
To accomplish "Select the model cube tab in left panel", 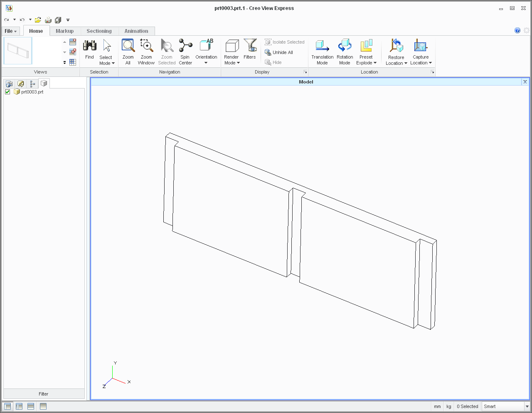I will 44,83.
